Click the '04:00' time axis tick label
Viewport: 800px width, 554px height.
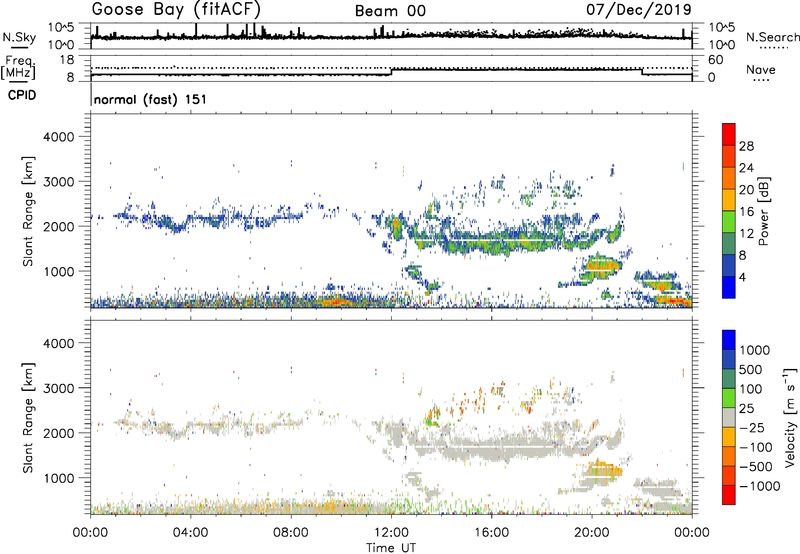[x=191, y=533]
